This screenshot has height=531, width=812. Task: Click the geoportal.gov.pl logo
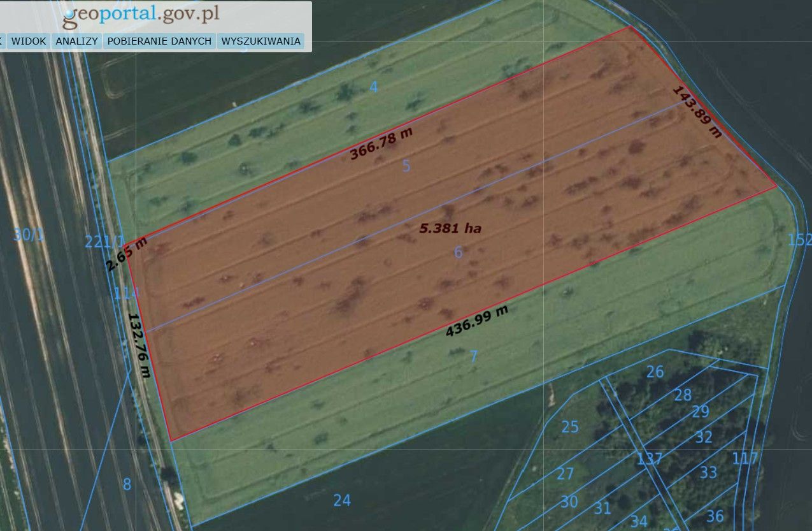[x=141, y=16]
